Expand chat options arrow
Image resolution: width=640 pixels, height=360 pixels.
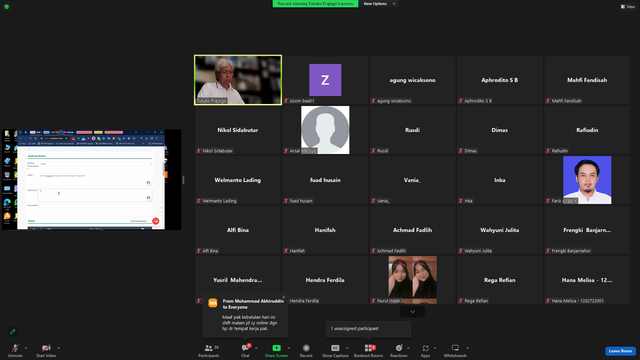tap(256, 348)
